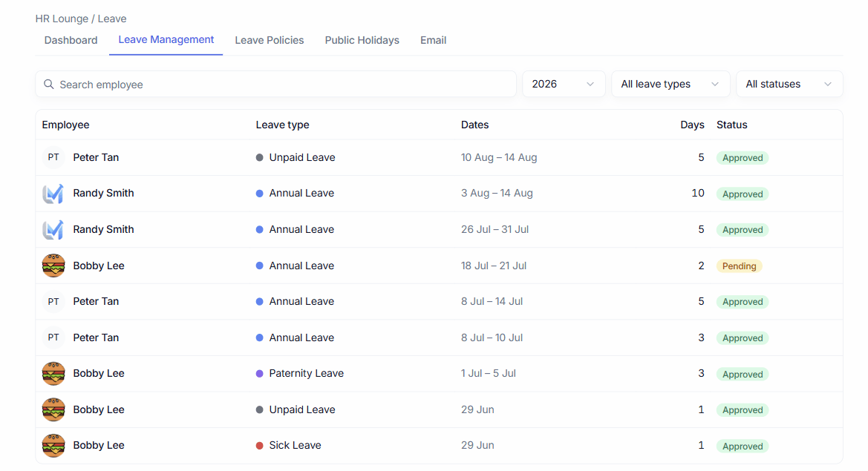The image size is (868, 471).
Task: Click Bobby Lee's avatar in Unpaid Leave row
Action: tap(53, 409)
